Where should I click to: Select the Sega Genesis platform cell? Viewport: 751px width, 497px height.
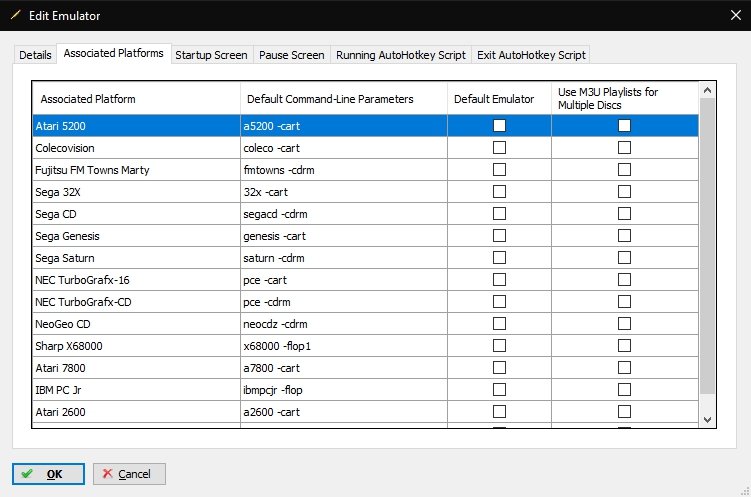[137, 236]
